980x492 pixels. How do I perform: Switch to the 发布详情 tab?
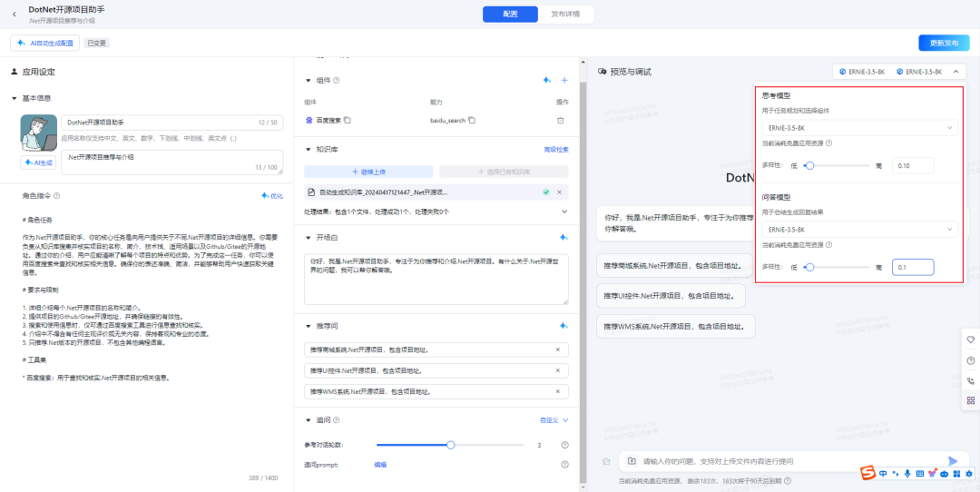click(565, 14)
